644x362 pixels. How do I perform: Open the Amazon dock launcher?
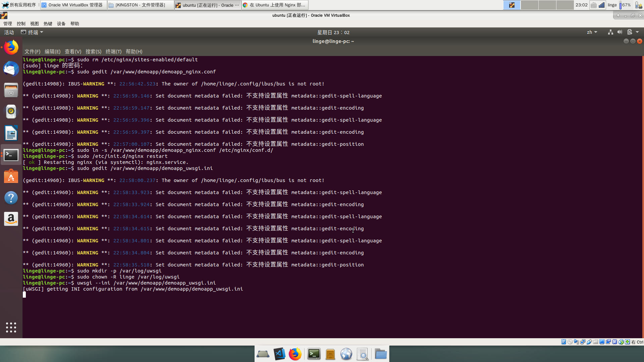pos(11,219)
